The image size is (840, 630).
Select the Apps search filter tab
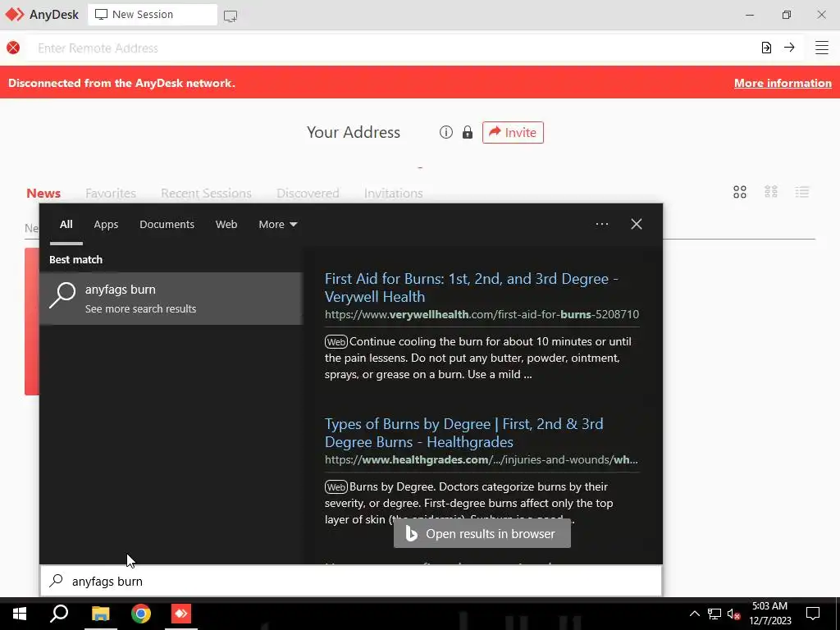tap(106, 225)
